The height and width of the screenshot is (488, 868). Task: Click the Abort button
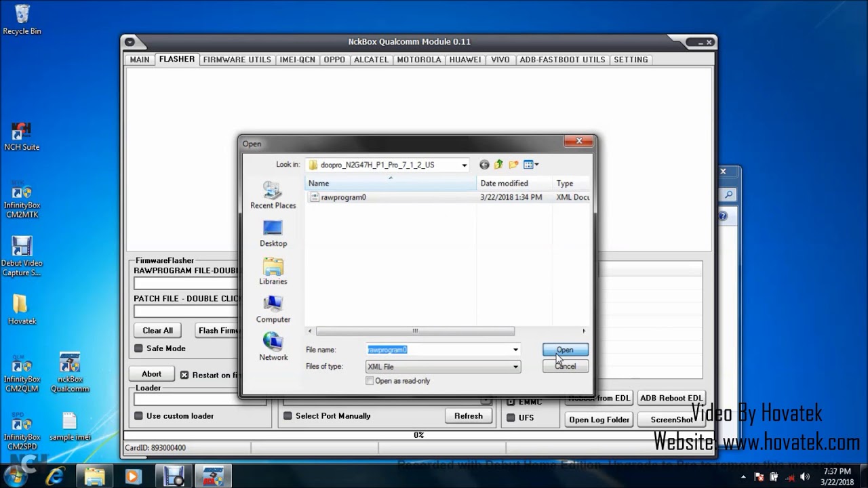pos(152,374)
